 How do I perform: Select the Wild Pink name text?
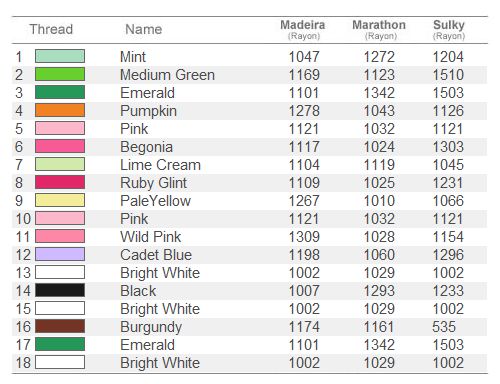[151, 237]
